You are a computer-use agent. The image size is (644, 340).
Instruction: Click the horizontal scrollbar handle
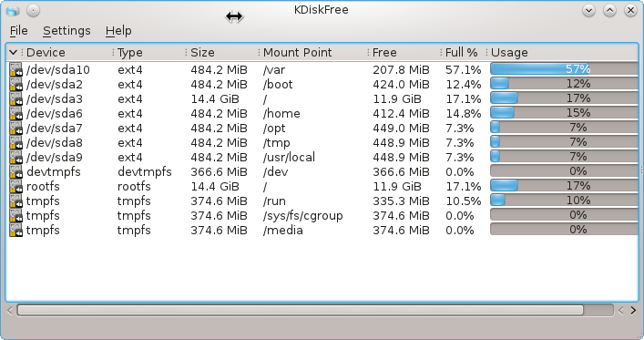pos(300,310)
